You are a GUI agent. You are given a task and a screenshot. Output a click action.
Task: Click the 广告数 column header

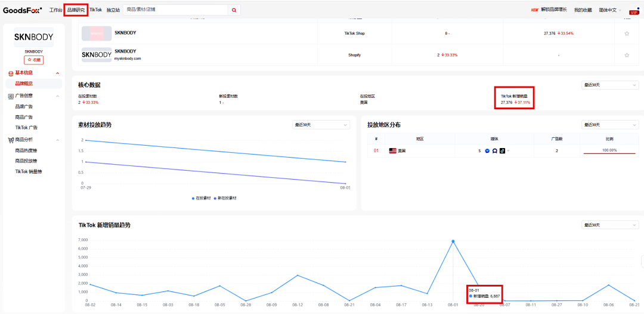click(556, 139)
